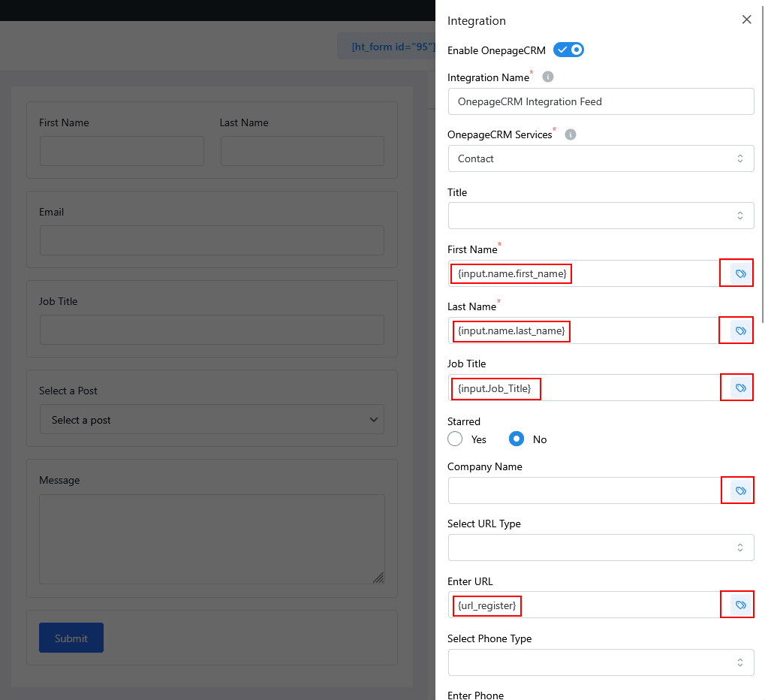Click the info icon next to OnepageCRM Services
765x700 pixels.
pos(571,134)
